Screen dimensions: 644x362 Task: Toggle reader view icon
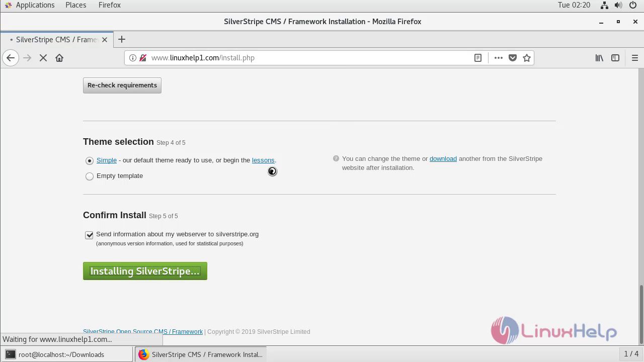(x=478, y=58)
